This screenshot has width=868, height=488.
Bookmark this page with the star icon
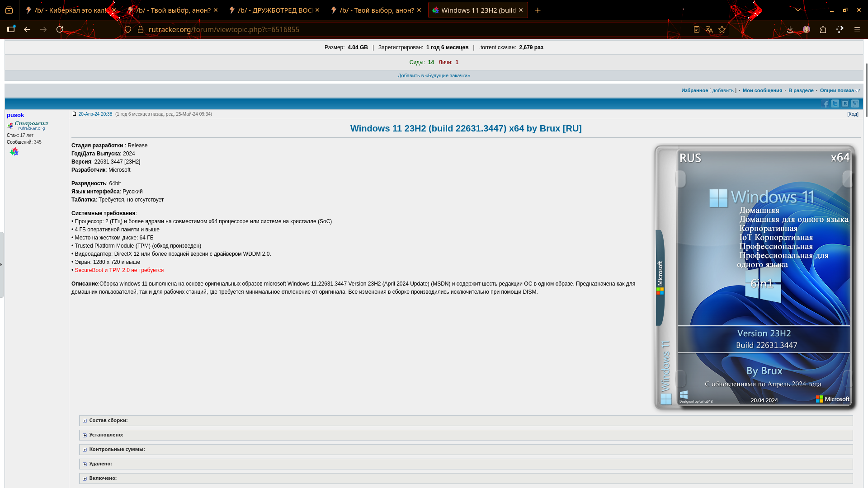coord(722,29)
